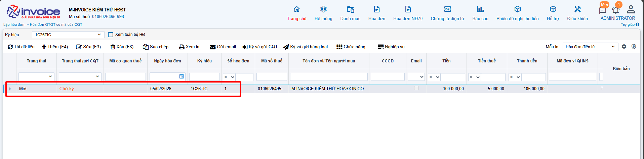Click the Thêm (F4) button
644x159 pixels.
tap(55, 47)
